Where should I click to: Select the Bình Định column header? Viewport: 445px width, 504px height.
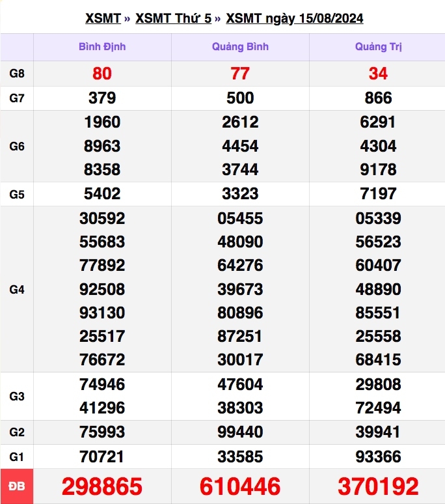click(x=102, y=47)
